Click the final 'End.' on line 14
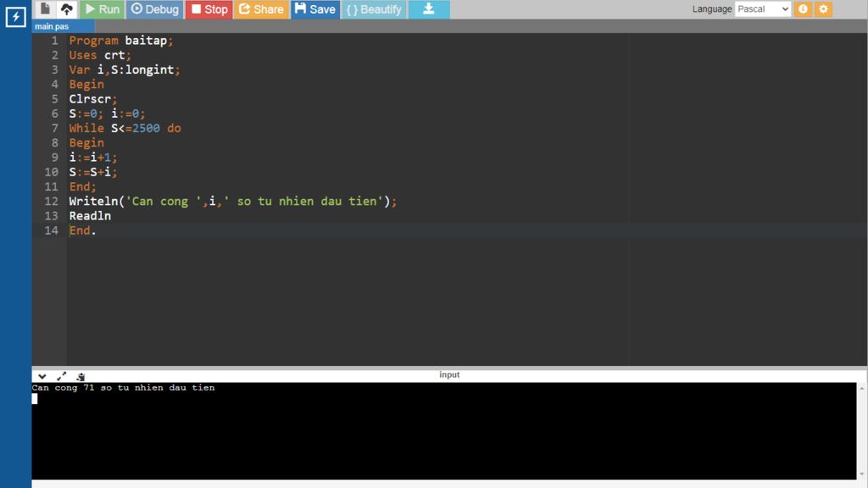 (x=82, y=230)
